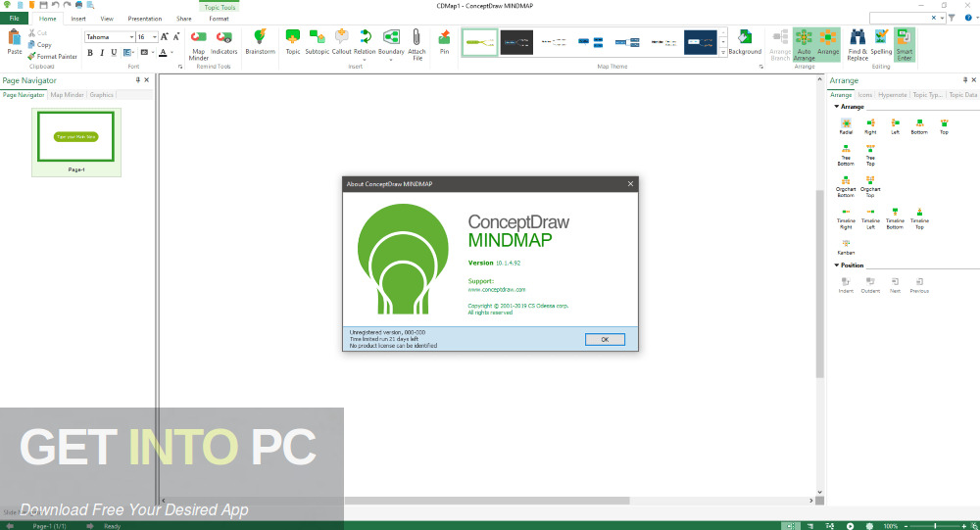Open the Presentation ribbon tab
The height and width of the screenshot is (530, 980).
click(144, 19)
